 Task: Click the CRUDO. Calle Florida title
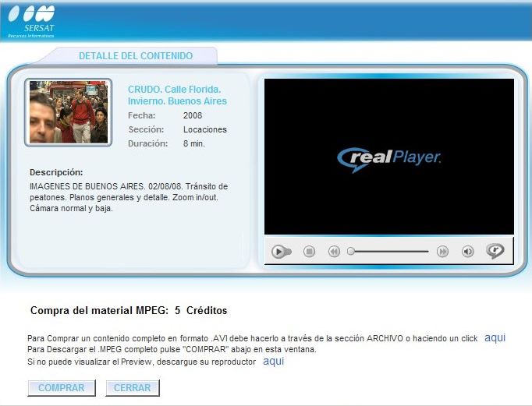177,95
